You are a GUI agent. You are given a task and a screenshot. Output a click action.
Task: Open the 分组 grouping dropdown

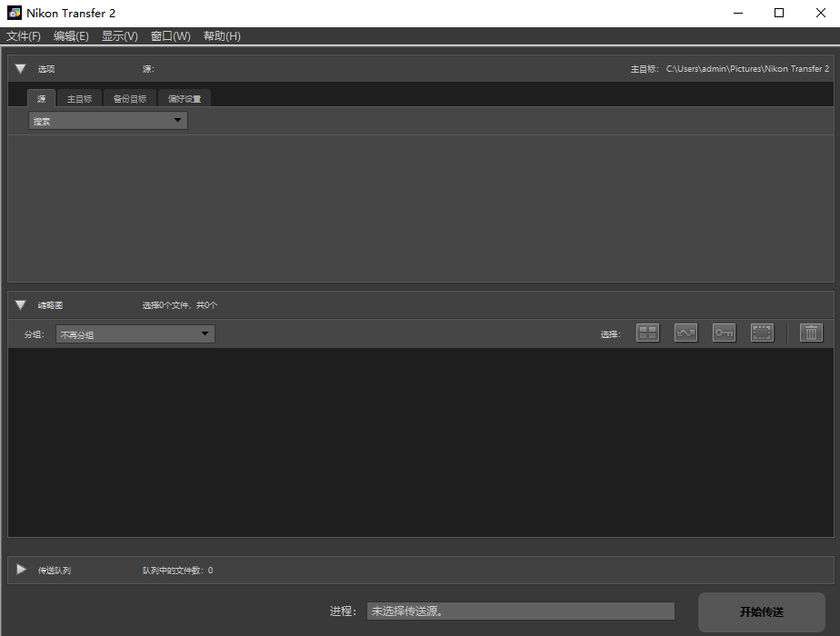point(135,334)
